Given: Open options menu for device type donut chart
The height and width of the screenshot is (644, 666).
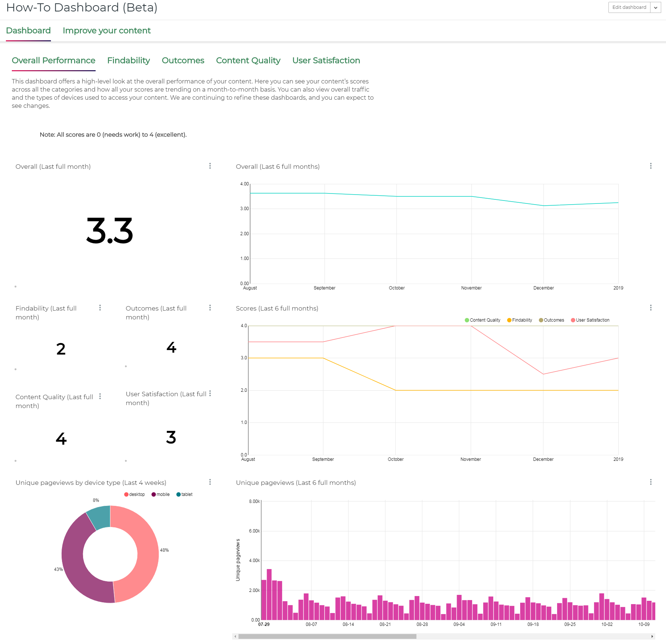Looking at the screenshot, I should click(x=210, y=482).
